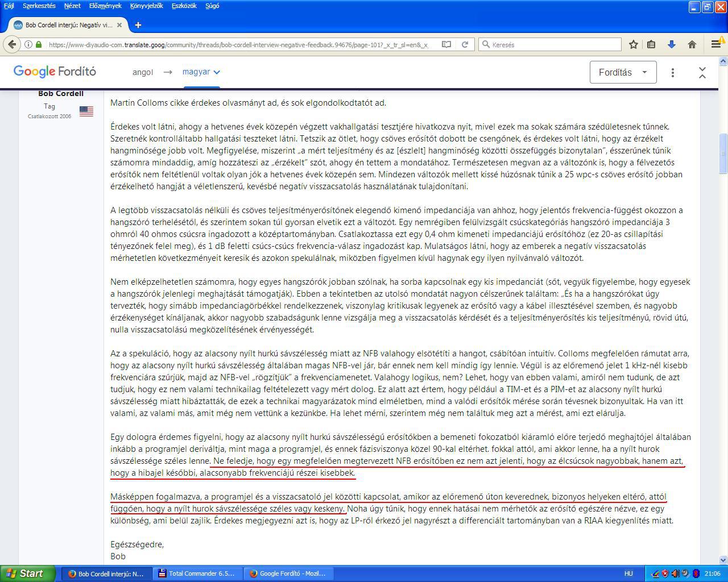Click the page scrollbar thumb
This screenshot has width=728, height=582.
723,153
